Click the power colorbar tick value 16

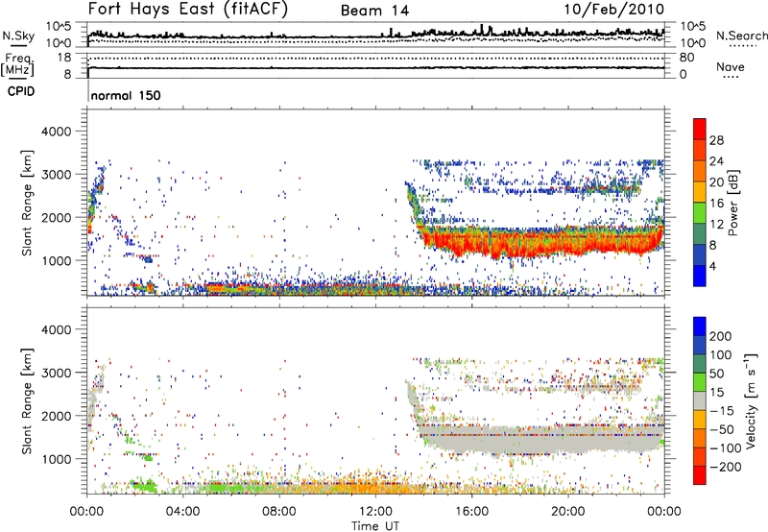click(716, 204)
